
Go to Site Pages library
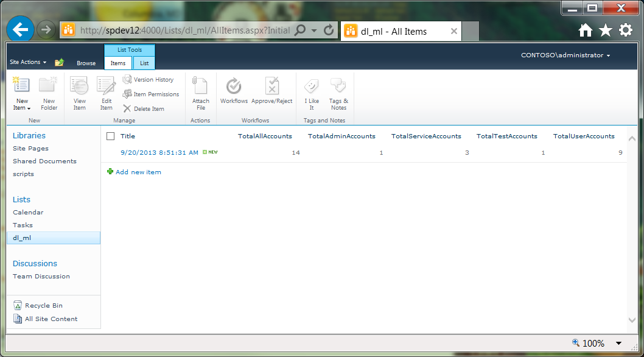click(x=30, y=148)
